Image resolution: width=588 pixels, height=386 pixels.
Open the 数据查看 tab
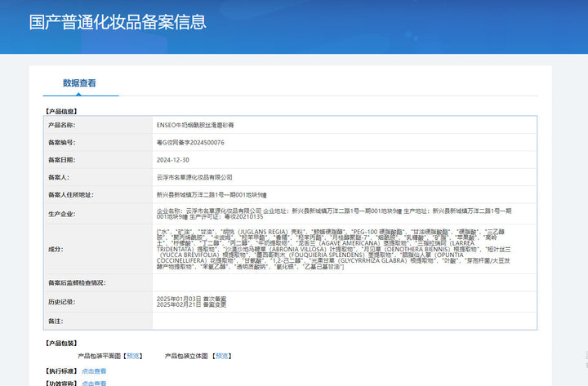pos(79,82)
